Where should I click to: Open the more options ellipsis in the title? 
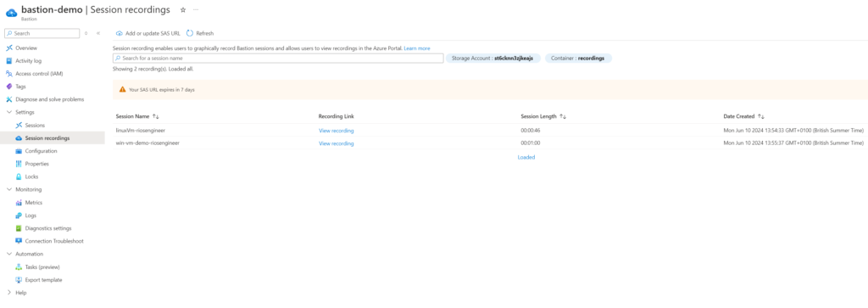196,10
